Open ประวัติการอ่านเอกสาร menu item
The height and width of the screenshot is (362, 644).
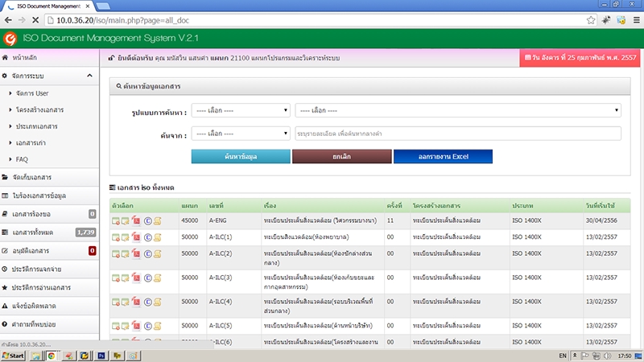coord(49,288)
